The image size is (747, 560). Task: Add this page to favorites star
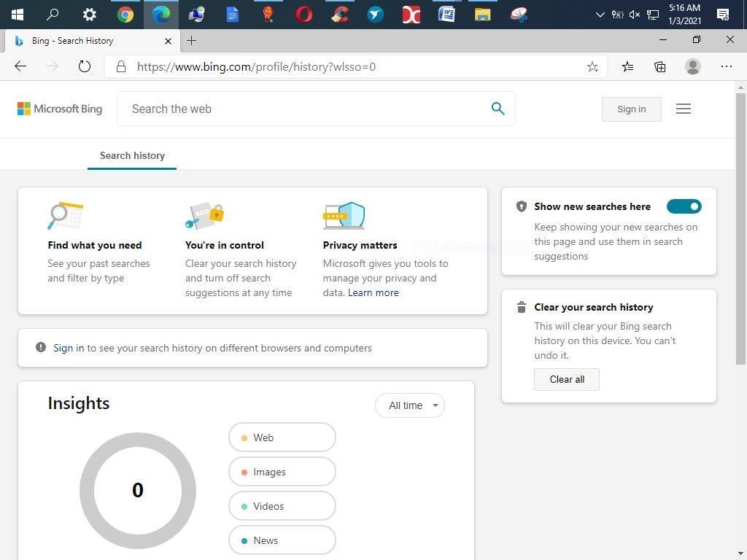tap(592, 66)
